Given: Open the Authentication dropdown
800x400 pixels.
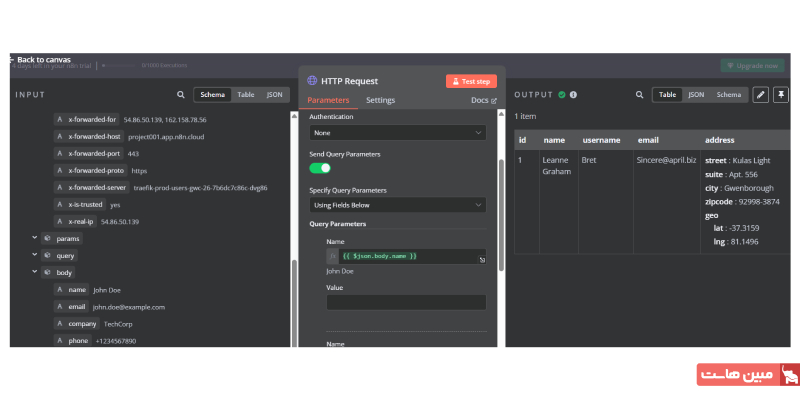Looking at the screenshot, I should (x=397, y=132).
